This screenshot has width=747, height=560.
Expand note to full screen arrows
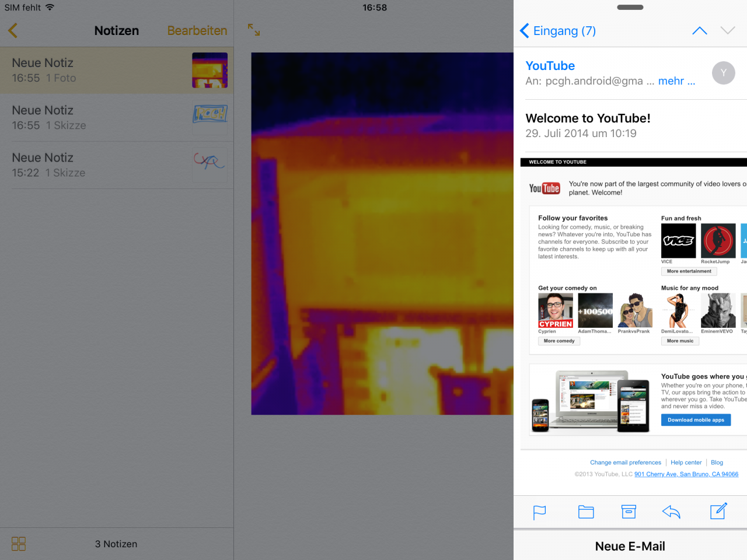pos(254,30)
